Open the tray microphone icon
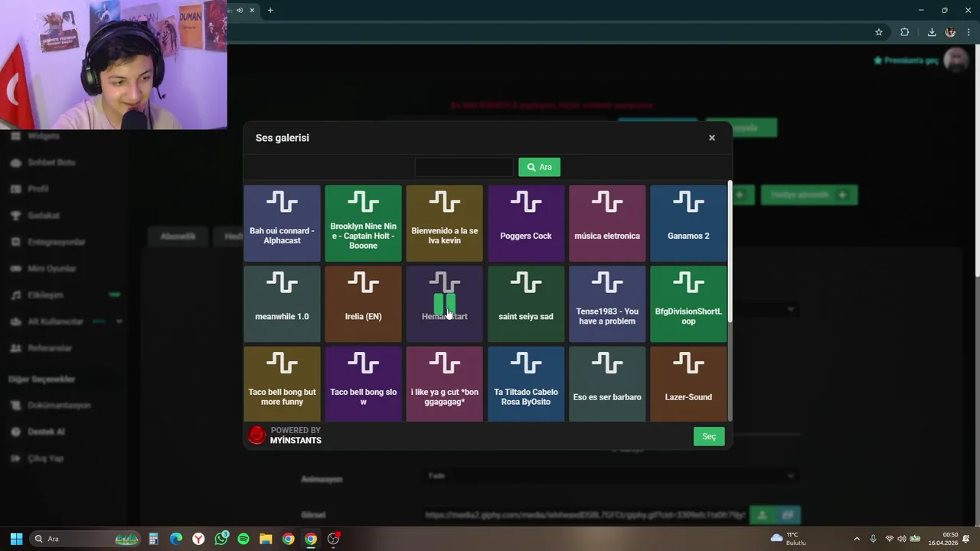 point(873,539)
